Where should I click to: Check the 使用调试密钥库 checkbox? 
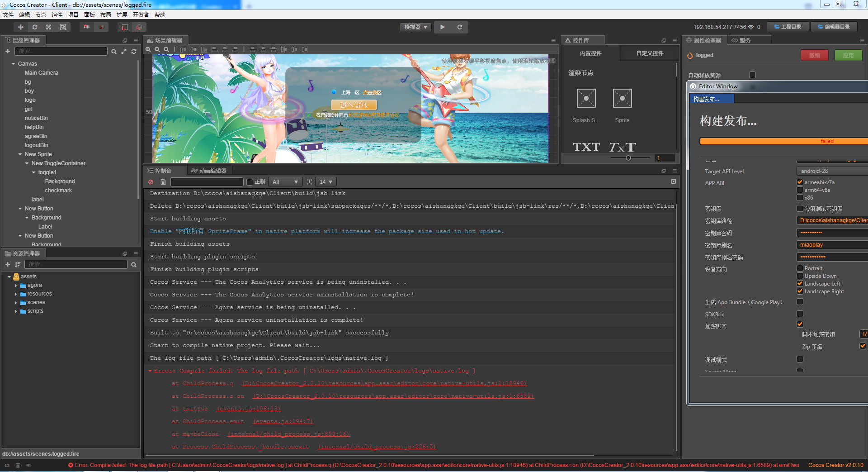coord(800,209)
